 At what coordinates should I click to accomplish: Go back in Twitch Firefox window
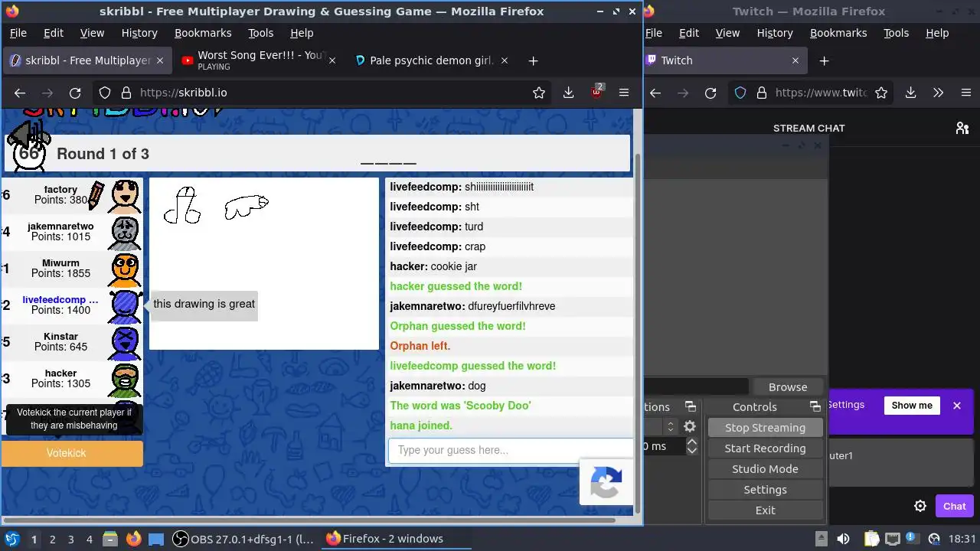pyautogui.click(x=655, y=93)
